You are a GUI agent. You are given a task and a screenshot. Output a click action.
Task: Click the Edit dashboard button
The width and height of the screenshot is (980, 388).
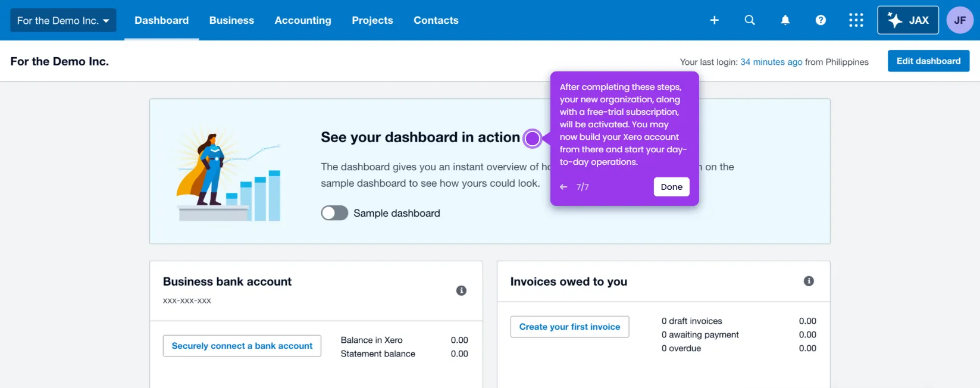[x=928, y=61]
